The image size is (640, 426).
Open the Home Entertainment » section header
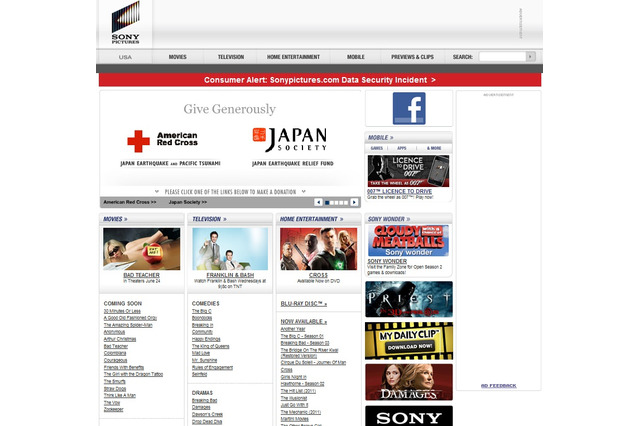(311, 219)
